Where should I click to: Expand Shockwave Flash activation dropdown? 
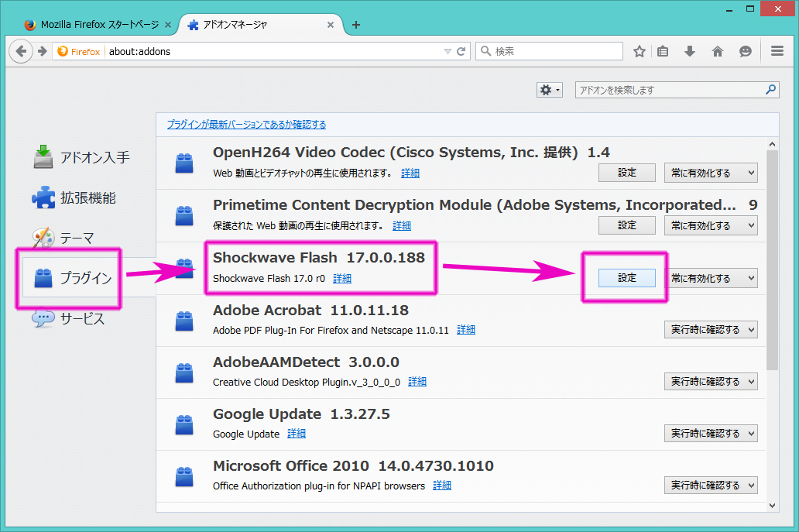[711, 278]
